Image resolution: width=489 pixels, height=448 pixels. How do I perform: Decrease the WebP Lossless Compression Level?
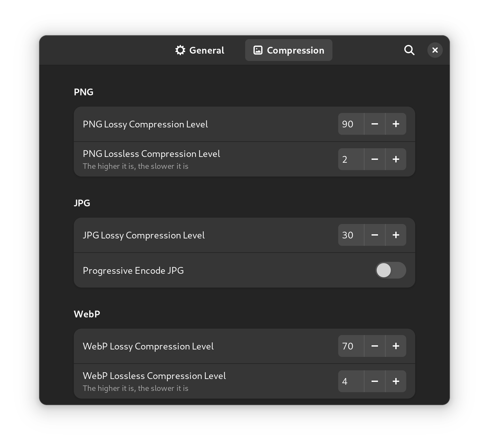[x=374, y=381]
